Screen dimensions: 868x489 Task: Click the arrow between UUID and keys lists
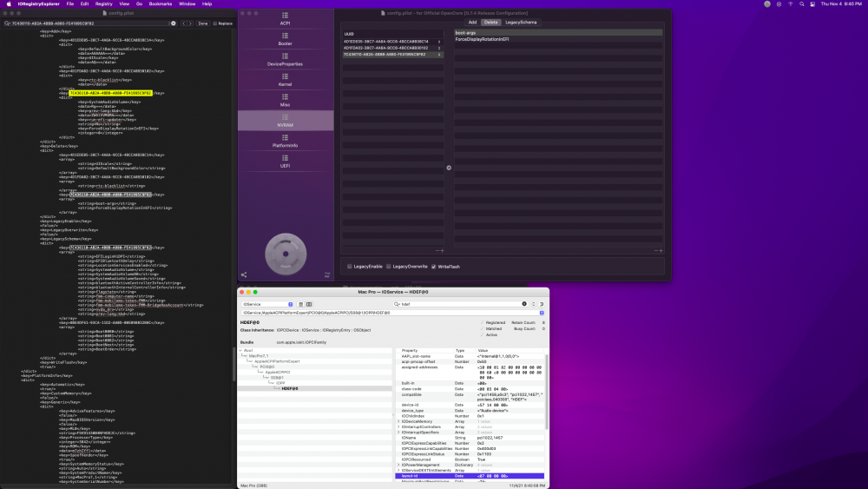pyautogui.click(x=449, y=168)
